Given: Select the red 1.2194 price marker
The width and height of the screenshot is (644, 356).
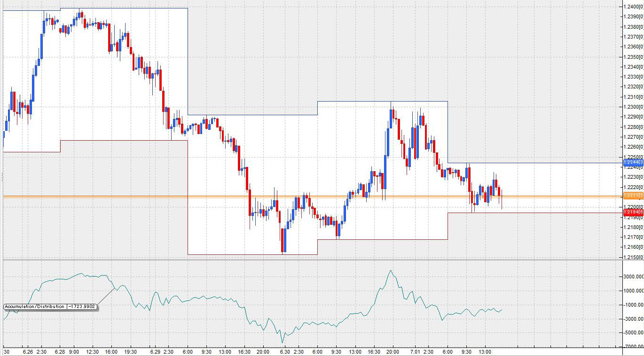Looking at the screenshot, I should pos(633,213).
